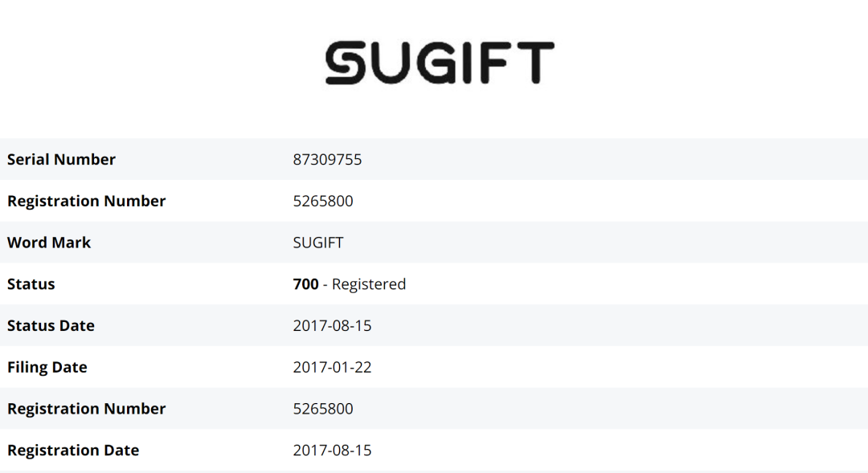The image size is (868, 473).
Task: Click the Word Mark label
Action: click(49, 243)
